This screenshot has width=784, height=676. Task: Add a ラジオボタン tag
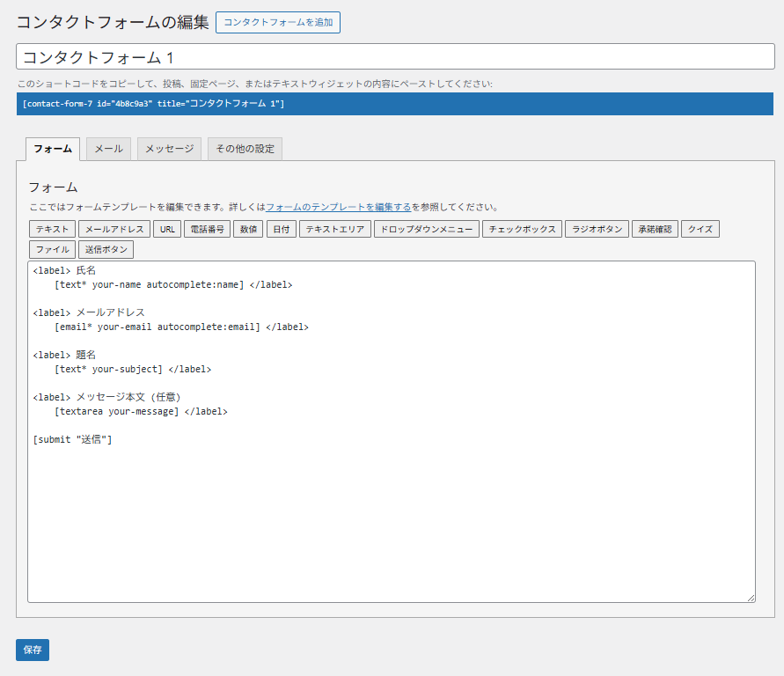coord(597,229)
